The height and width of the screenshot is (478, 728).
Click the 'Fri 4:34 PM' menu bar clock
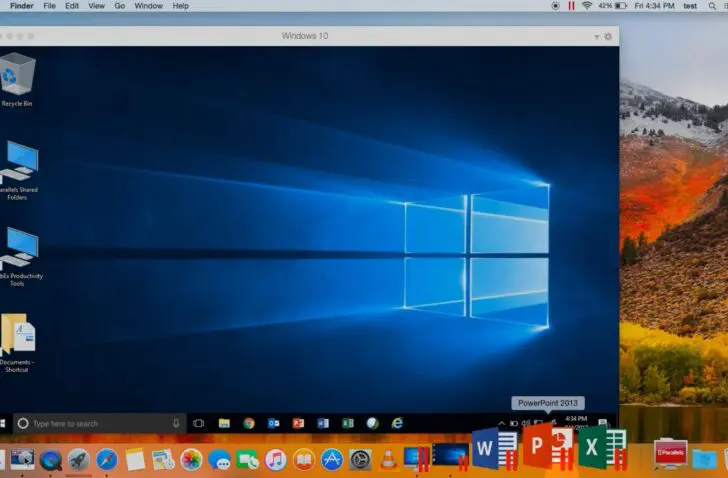[654, 6]
